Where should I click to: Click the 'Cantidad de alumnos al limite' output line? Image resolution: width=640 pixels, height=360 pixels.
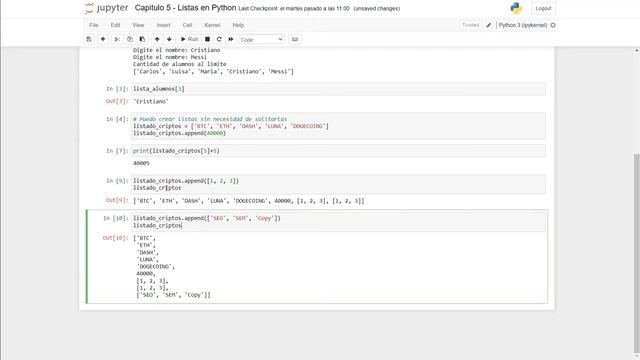pyautogui.click(x=180, y=64)
